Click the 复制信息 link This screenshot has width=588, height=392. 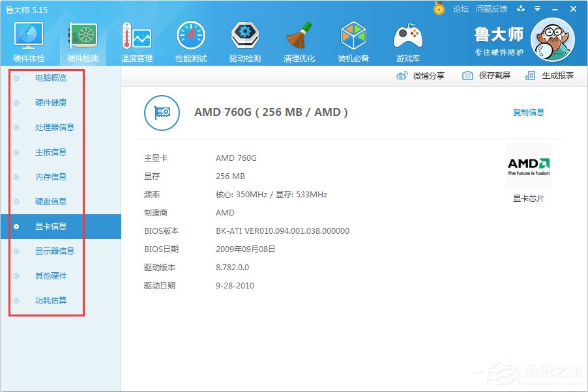(529, 112)
